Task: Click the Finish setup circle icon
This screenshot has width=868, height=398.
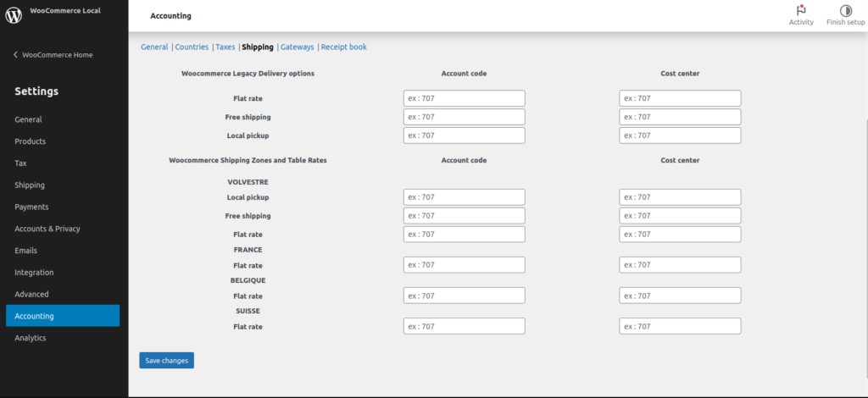Action: pyautogui.click(x=845, y=10)
